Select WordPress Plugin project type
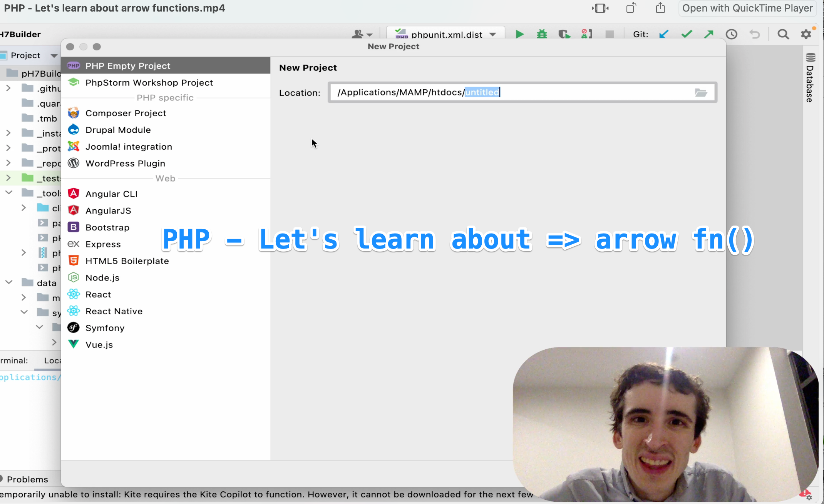Image resolution: width=824 pixels, height=504 pixels. click(166, 164)
